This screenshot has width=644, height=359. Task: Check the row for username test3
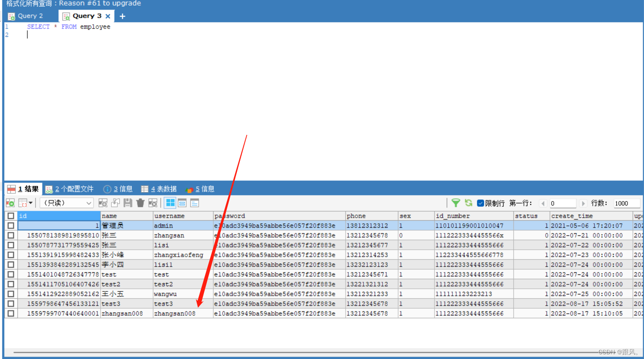[11, 304]
